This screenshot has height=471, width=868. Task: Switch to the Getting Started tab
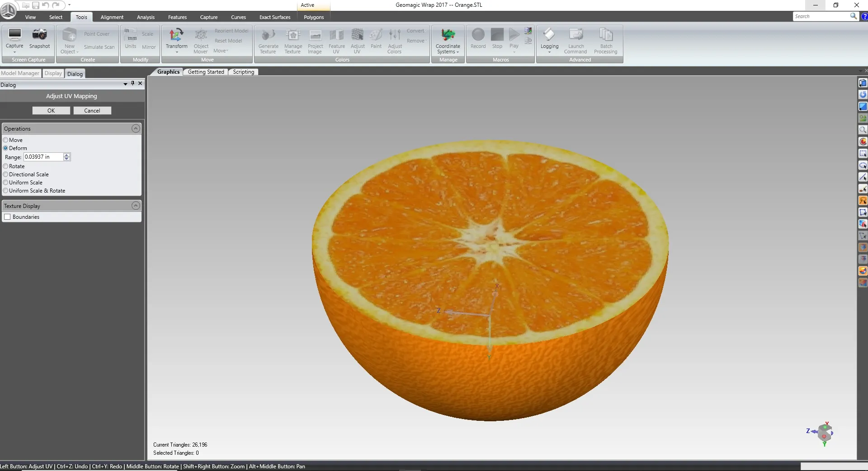pyautogui.click(x=206, y=71)
